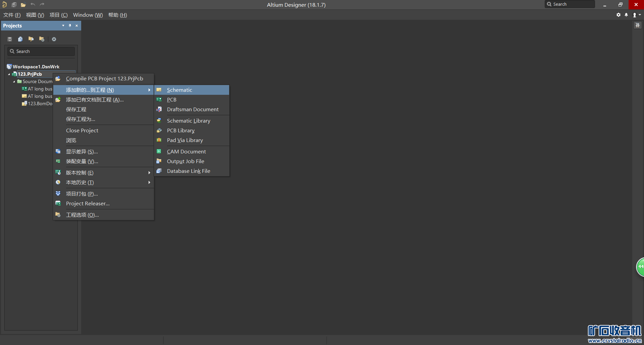This screenshot has height=345, width=644.
Task: Collapse the Source Documents folder
Action: 14,82
